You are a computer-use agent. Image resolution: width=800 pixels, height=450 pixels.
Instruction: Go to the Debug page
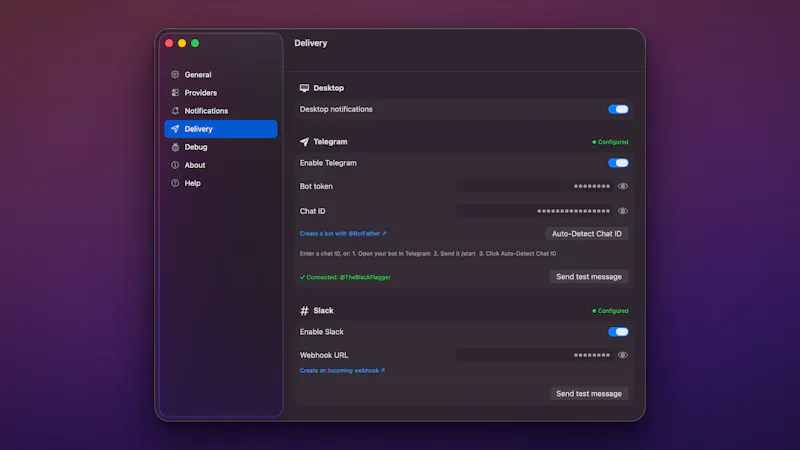click(x=221, y=147)
